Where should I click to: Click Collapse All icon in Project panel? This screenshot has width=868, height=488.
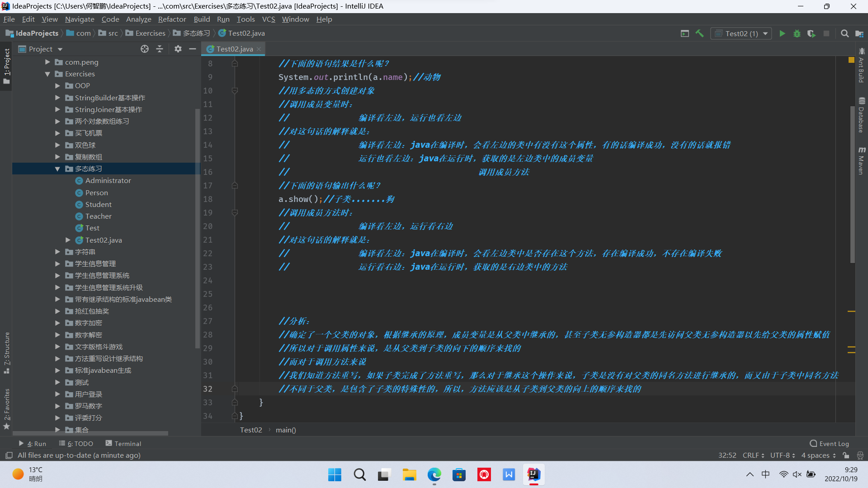[x=160, y=49]
